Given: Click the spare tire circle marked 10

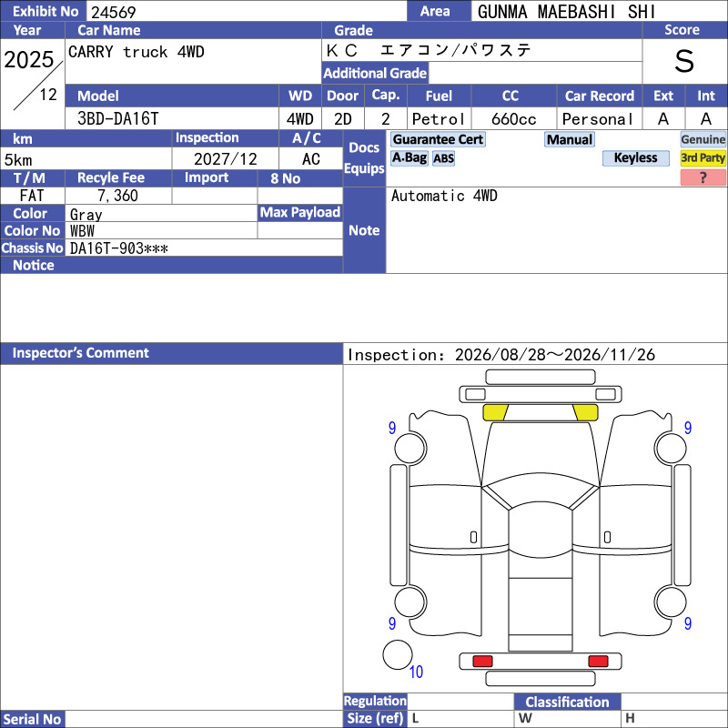Looking at the screenshot, I should [x=398, y=654].
